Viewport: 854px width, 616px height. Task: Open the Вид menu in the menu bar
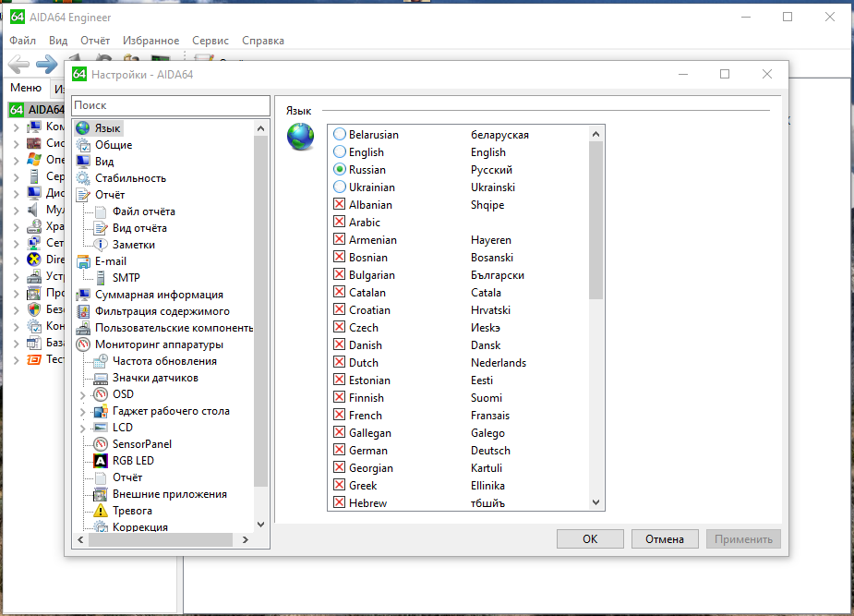pyautogui.click(x=58, y=41)
